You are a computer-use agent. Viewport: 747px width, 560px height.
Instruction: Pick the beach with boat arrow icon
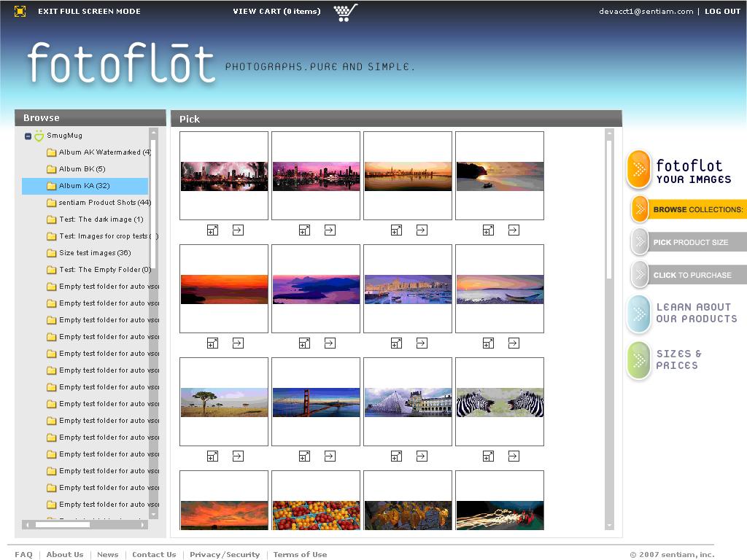pos(514,230)
